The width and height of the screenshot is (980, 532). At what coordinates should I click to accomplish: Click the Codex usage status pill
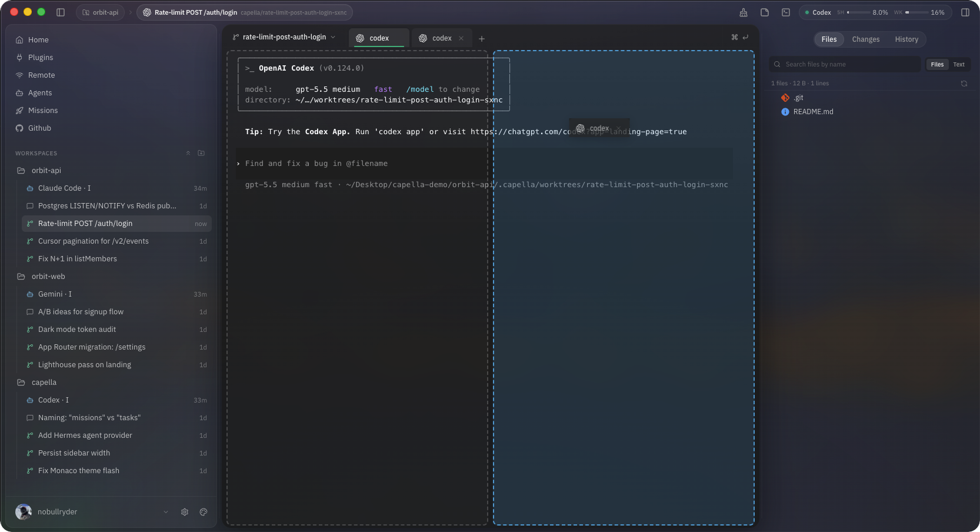[x=875, y=12]
